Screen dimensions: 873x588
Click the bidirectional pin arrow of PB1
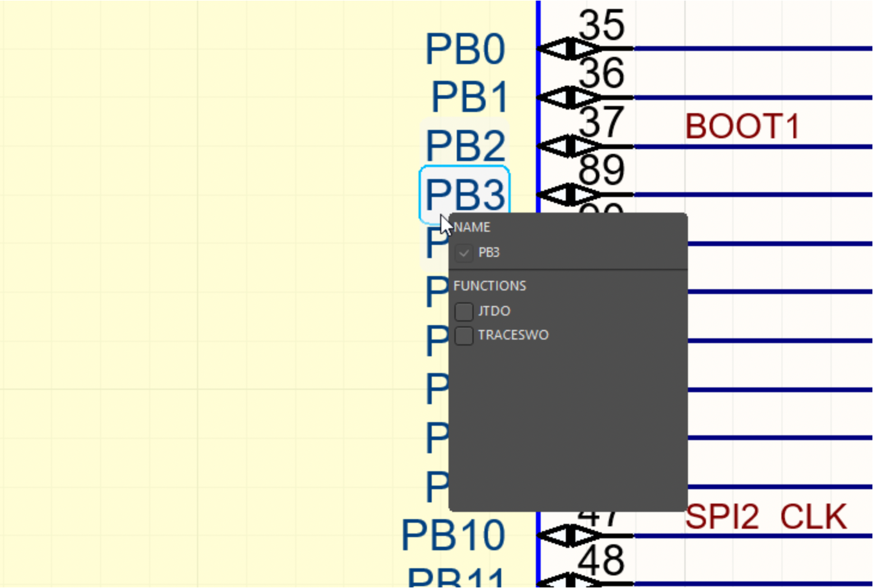click(569, 98)
